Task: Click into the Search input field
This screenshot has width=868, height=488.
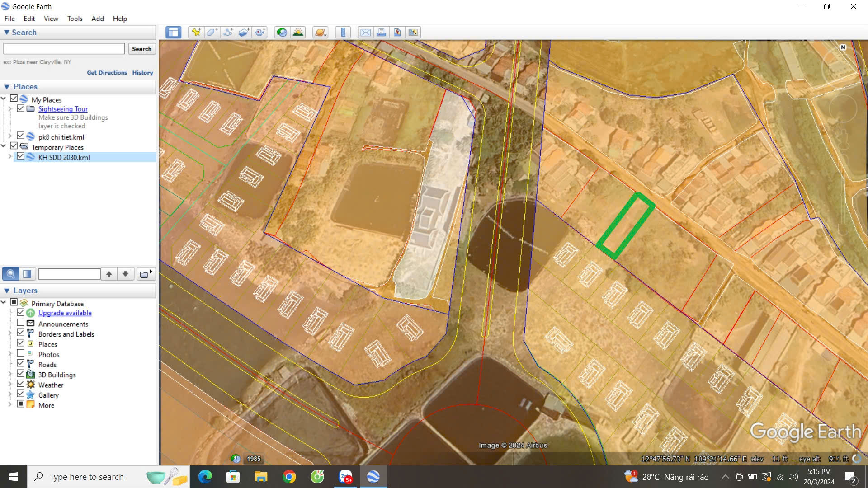Action: (64, 49)
